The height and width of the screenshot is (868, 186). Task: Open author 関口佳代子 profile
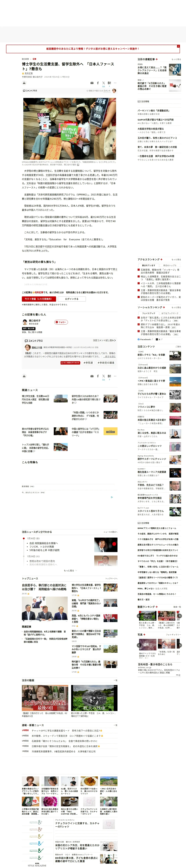(34, 321)
